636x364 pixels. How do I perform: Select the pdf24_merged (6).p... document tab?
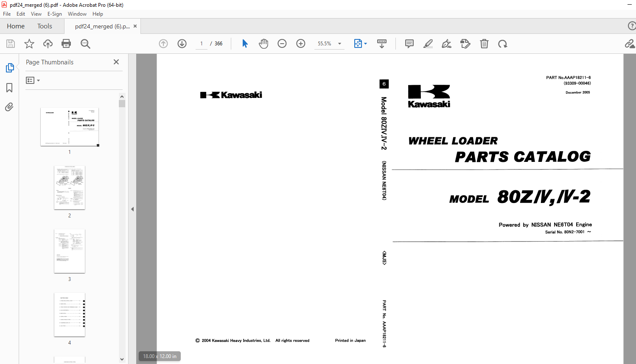point(102,26)
